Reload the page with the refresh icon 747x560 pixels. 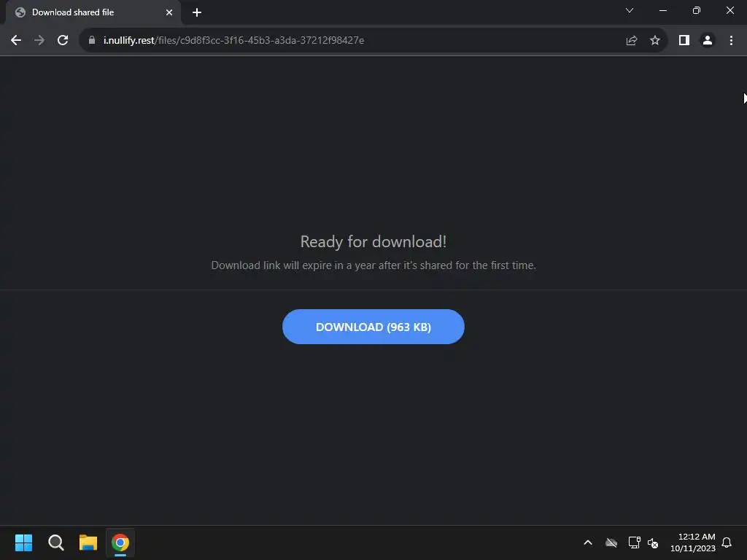tap(63, 41)
